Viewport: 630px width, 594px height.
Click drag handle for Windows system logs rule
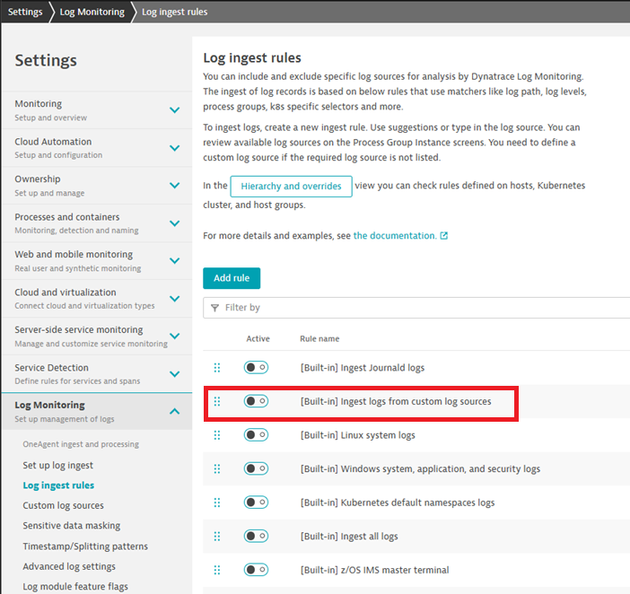[217, 469]
